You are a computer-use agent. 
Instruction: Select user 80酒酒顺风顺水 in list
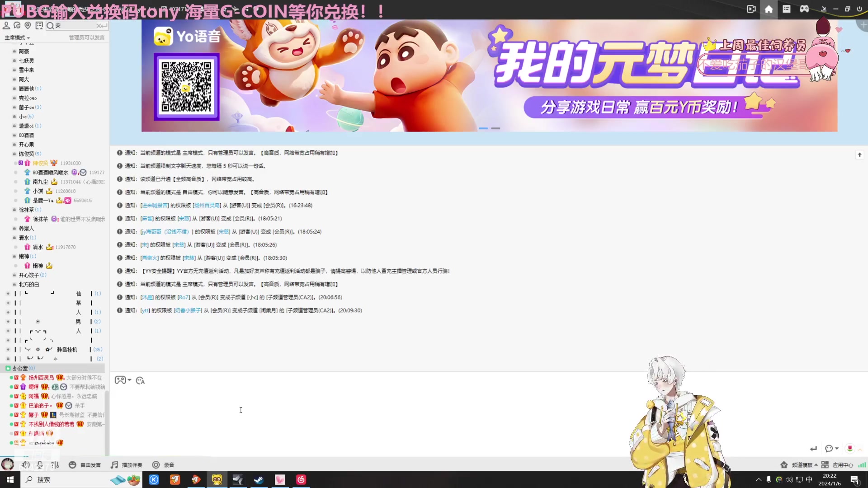pos(51,173)
